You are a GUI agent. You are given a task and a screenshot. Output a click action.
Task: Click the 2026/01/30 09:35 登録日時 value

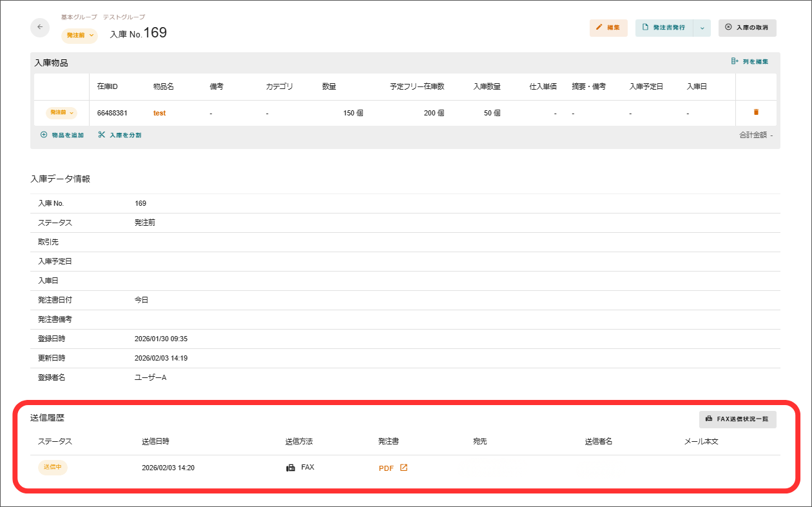pyautogui.click(x=161, y=339)
